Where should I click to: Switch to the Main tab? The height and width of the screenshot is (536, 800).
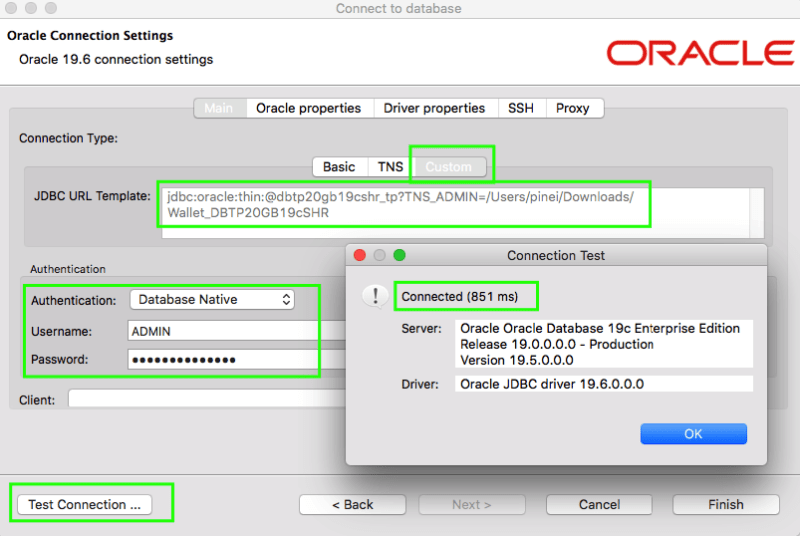(219, 108)
